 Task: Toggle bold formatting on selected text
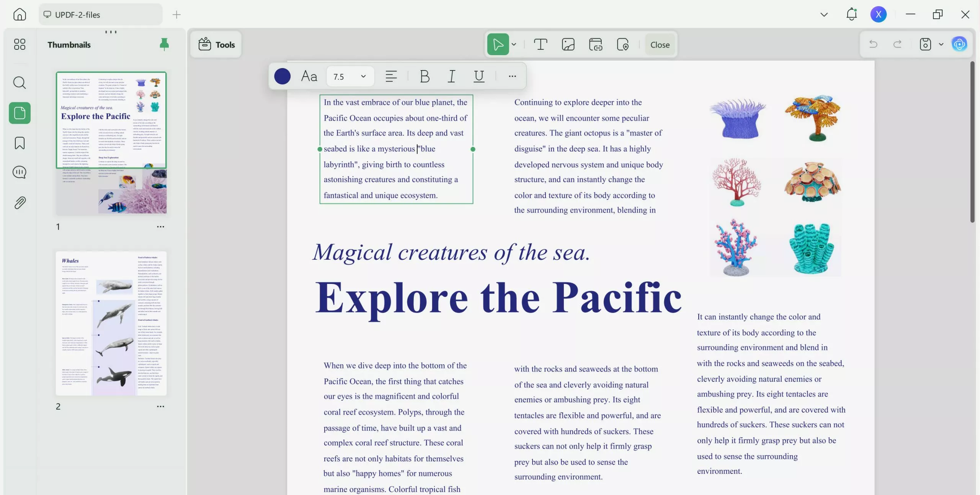pos(424,76)
